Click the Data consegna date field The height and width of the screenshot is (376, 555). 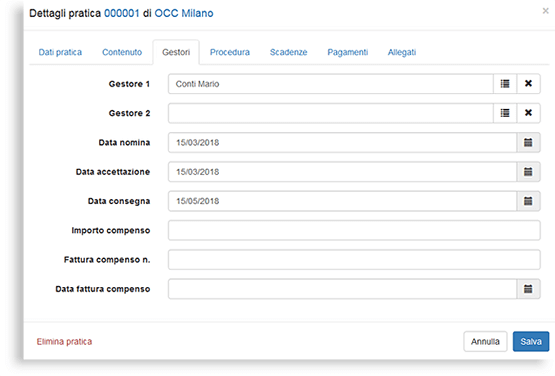point(342,201)
